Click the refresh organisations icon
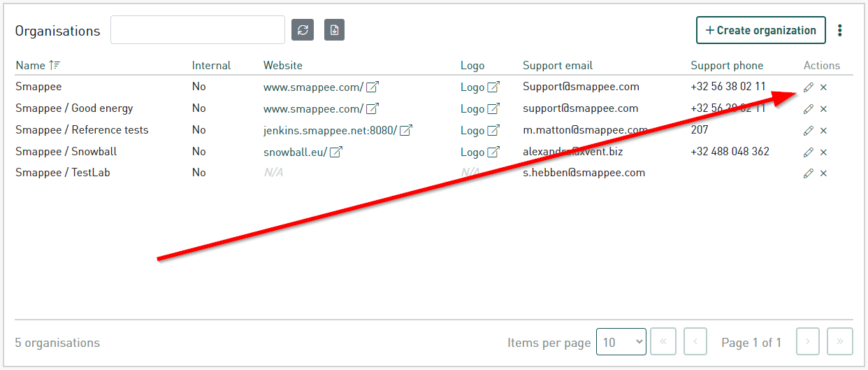Image resolution: width=868 pixels, height=370 pixels. [303, 30]
